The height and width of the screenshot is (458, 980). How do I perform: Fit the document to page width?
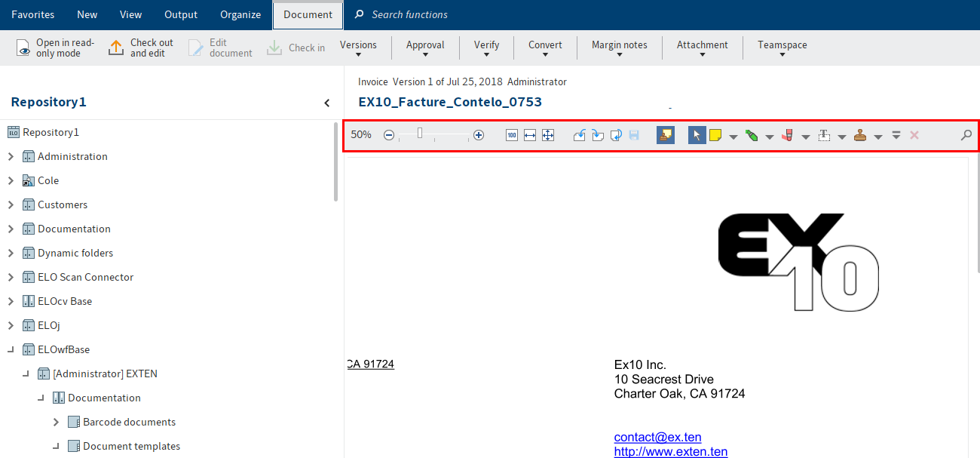(x=530, y=135)
